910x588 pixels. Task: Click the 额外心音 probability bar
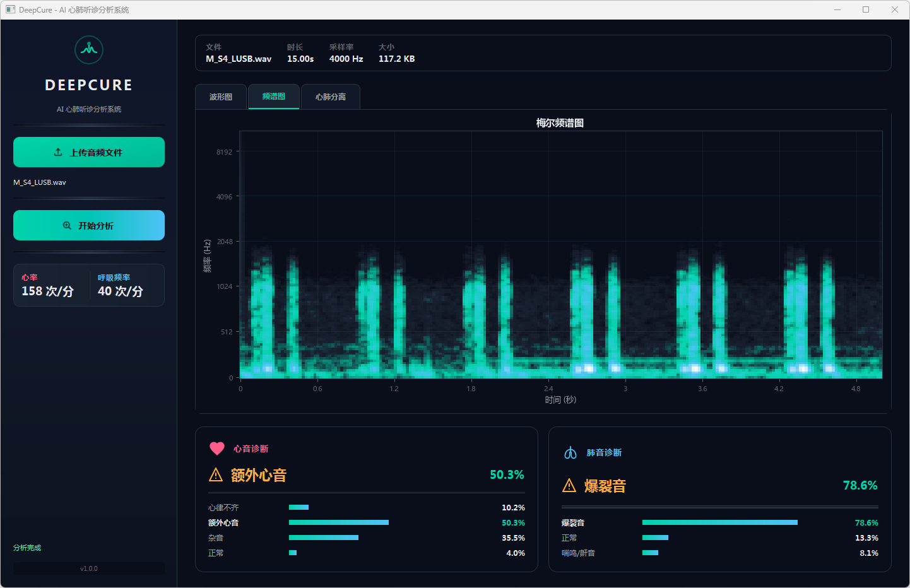coord(339,522)
